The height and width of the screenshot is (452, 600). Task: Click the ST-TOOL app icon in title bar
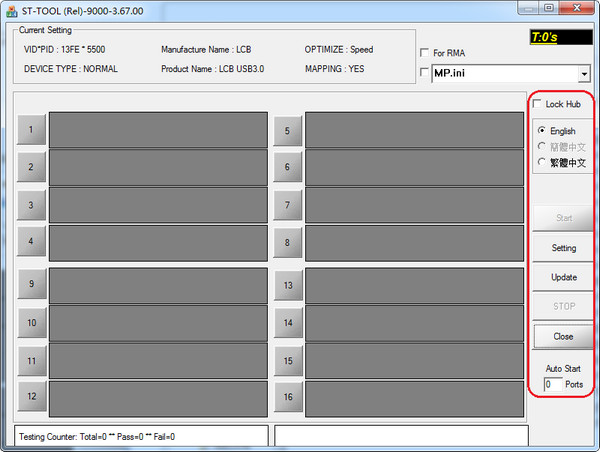click(x=12, y=11)
